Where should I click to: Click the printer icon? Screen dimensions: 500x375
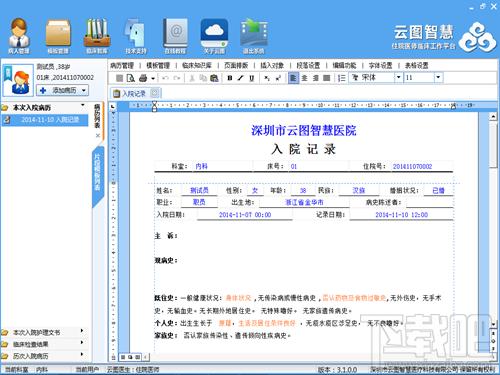click(x=143, y=78)
